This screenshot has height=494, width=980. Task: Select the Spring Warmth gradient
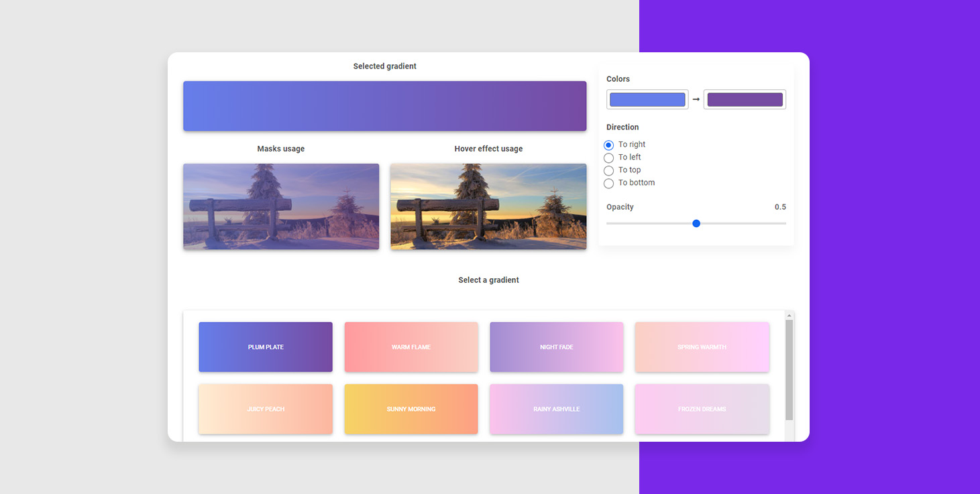702,347
